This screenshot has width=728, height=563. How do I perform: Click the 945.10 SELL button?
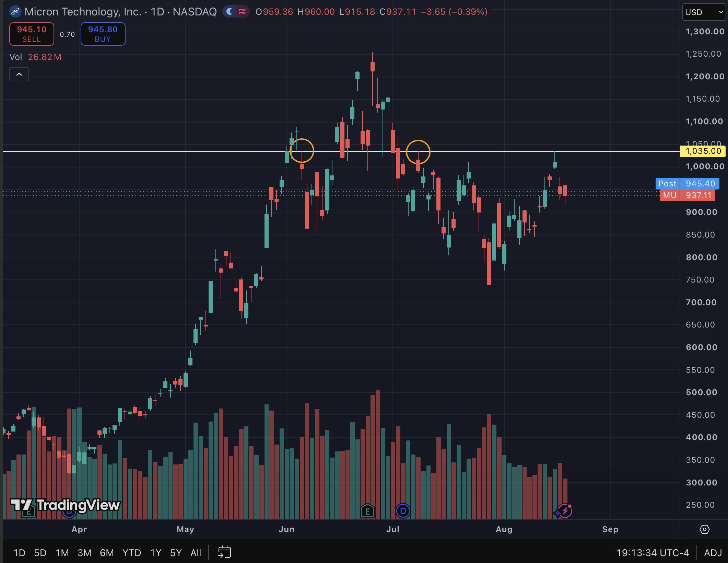[x=32, y=34]
